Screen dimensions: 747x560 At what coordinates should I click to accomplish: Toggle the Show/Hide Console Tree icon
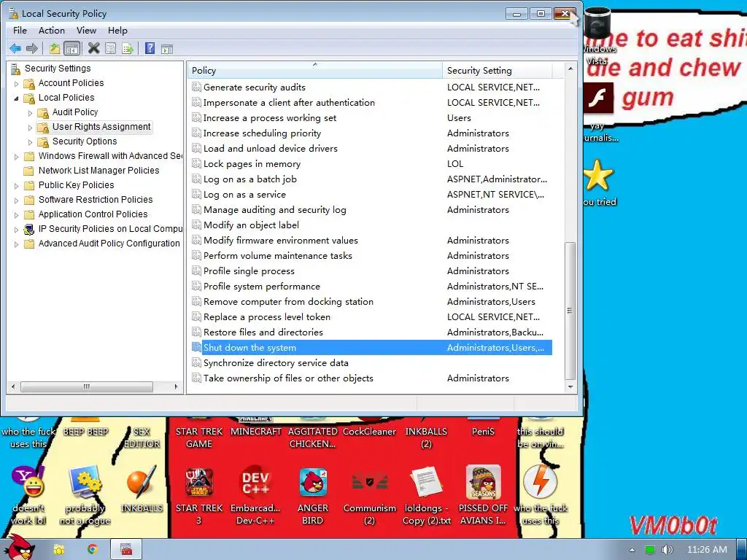coord(72,48)
